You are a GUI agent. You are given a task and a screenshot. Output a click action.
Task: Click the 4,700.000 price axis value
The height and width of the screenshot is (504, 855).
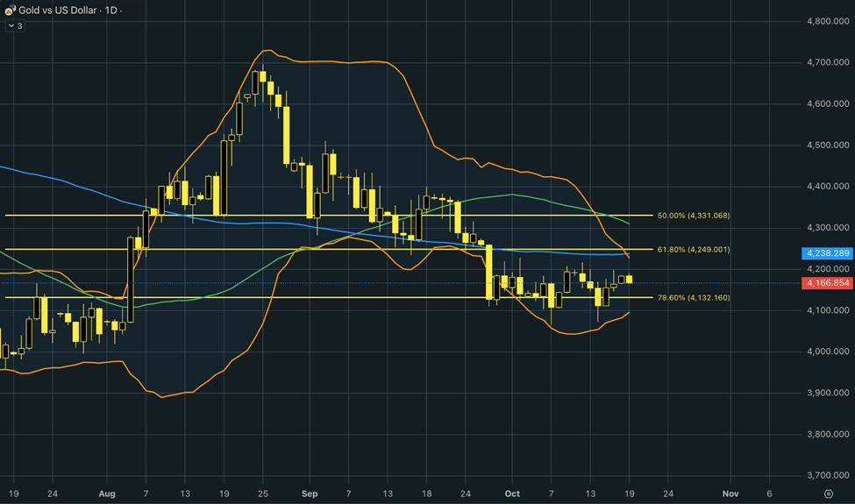point(828,62)
